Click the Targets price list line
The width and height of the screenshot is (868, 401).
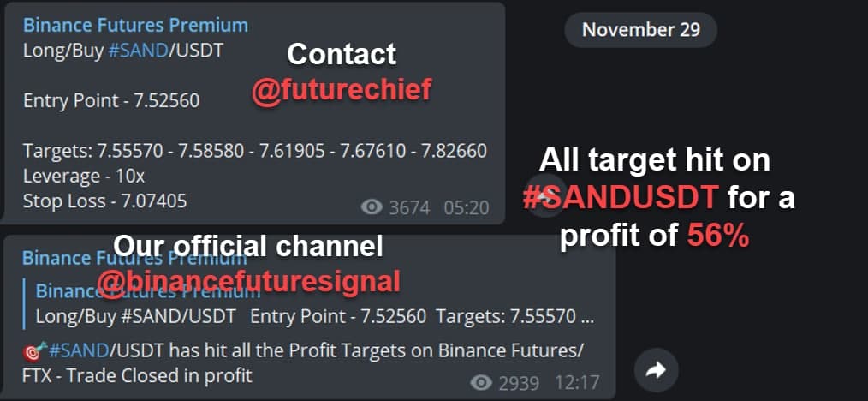254,150
